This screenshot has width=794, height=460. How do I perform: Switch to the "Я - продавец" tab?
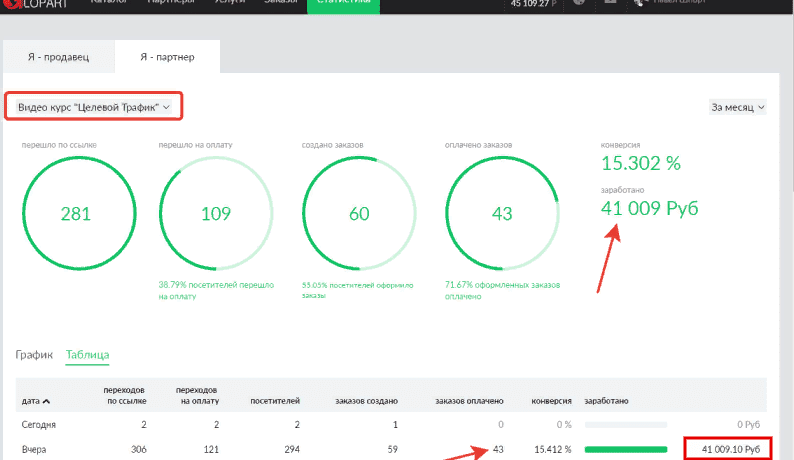click(59, 57)
